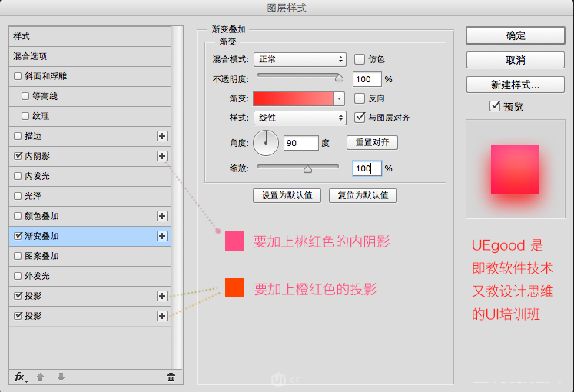The width and height of the screenshot is (574, 392).
Task: Enable the 内发光 checkbox
Action: 18,176
